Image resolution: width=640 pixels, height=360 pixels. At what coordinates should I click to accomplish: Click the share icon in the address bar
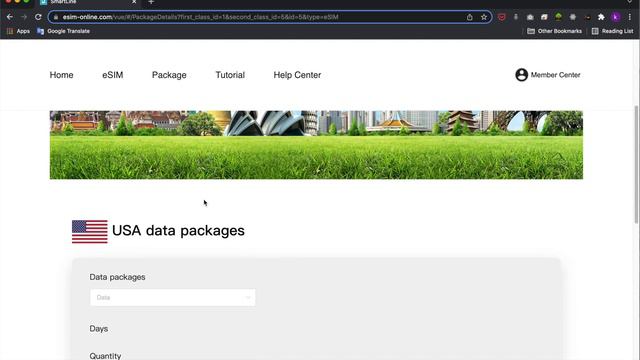(x=469, y=17)
